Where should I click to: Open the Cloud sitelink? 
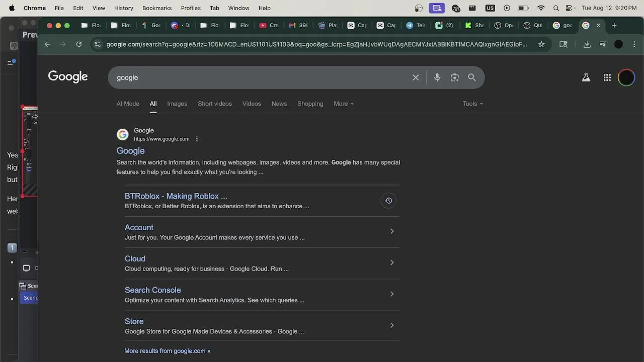[135, 258]
